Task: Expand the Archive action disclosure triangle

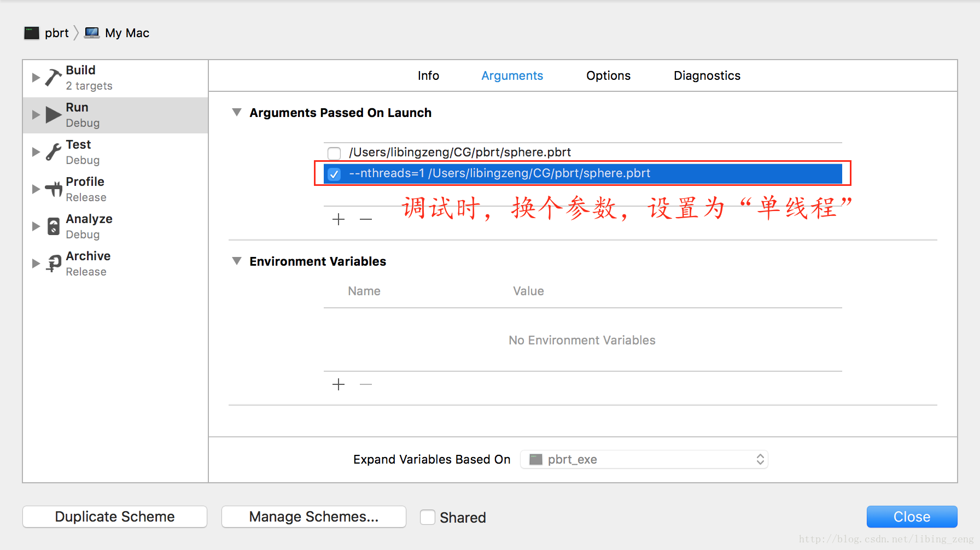Action: (x=36, y=264)
